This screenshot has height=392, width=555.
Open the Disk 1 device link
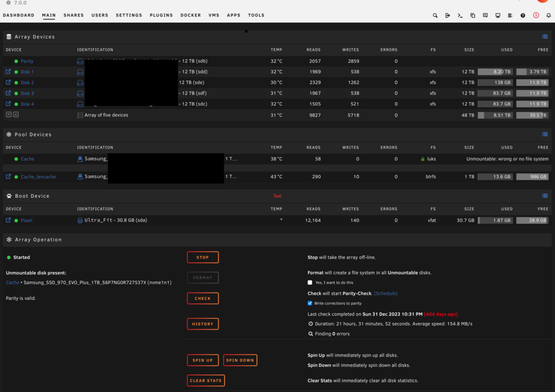click(27, 72)
